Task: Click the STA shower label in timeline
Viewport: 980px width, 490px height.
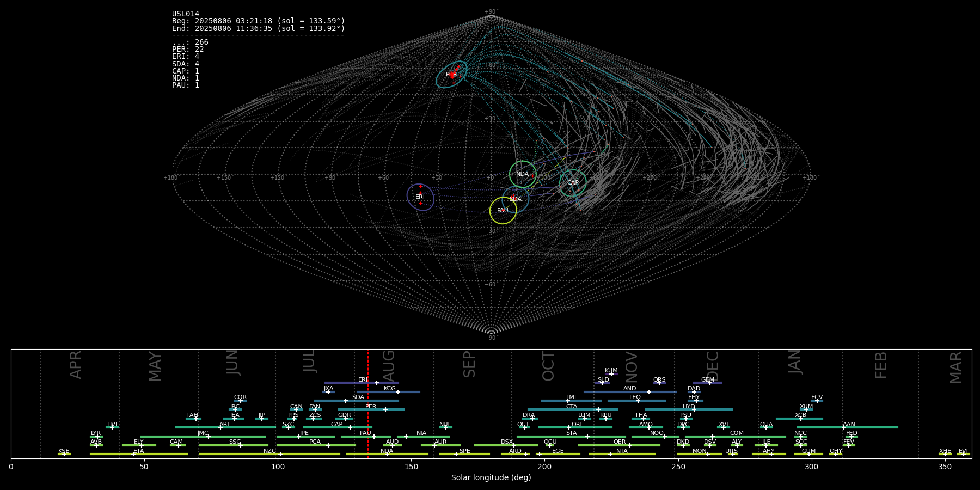Action: coord(571,433)
